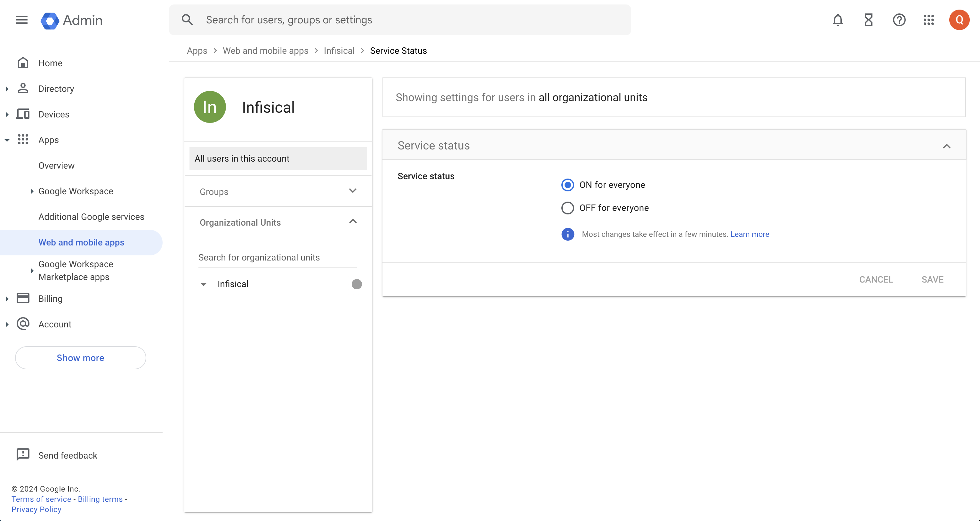The image size is (980, 521).
Task: Open Web and mobile apps
Action: [x=81, y=242]
